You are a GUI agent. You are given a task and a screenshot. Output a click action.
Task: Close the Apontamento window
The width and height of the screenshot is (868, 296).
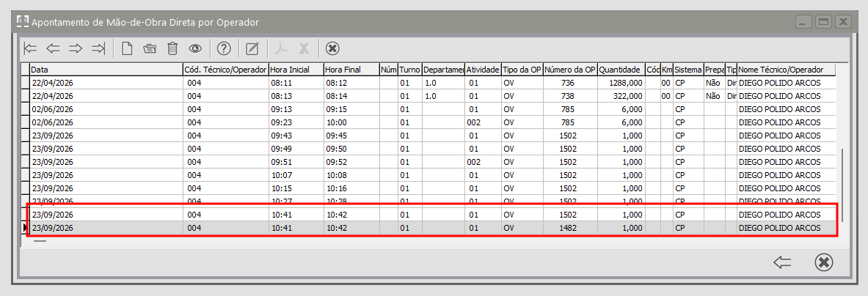click(842, 22)
